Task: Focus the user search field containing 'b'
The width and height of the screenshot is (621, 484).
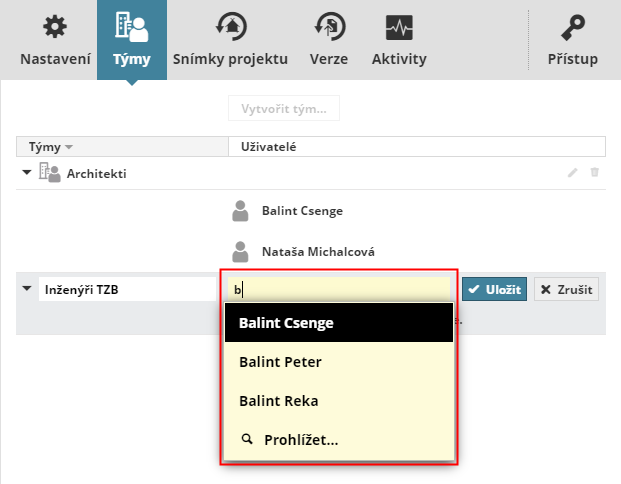Action: (340, 290)
